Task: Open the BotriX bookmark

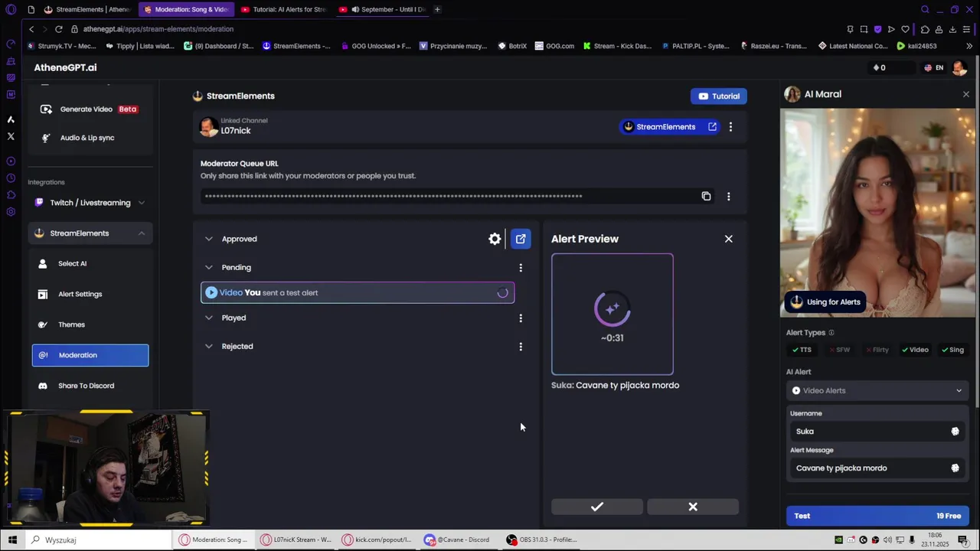Action: coord(512,46)
